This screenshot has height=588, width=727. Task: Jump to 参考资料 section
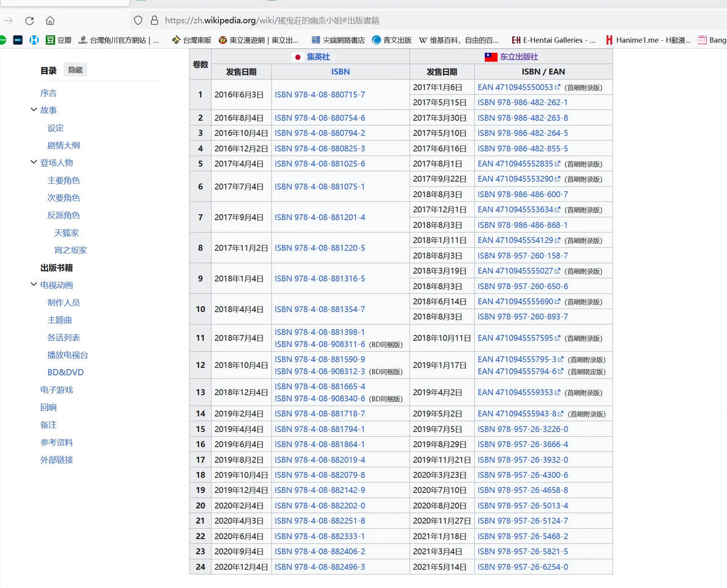(57, 442)
